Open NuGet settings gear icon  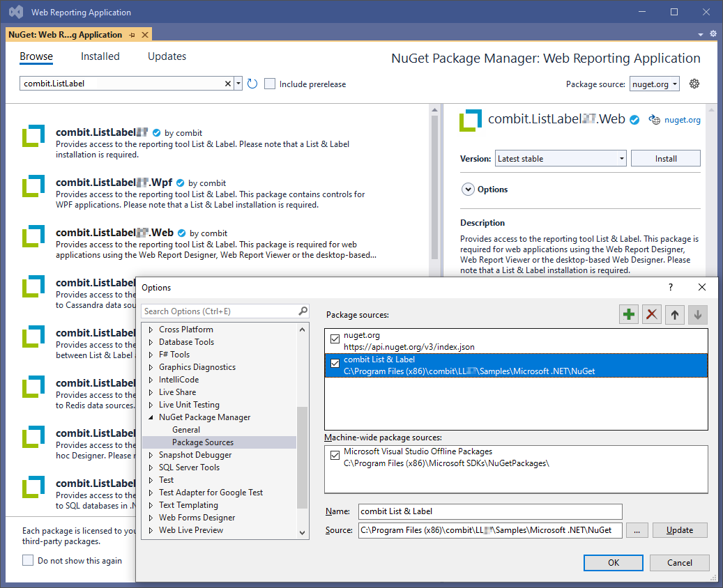click(x=694, y=84)
